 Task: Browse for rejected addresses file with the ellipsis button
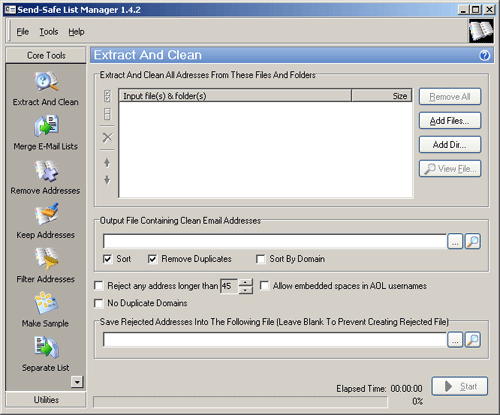pos(455,340)
